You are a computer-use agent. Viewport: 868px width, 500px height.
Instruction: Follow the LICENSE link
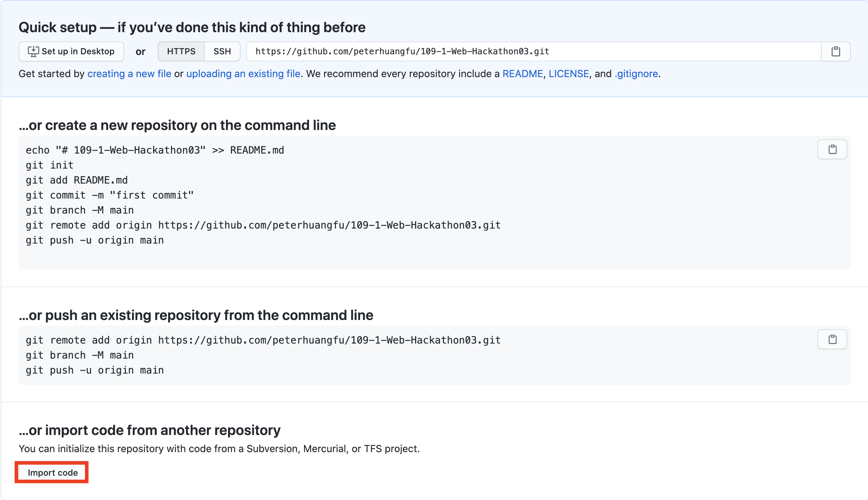(569, 74)
